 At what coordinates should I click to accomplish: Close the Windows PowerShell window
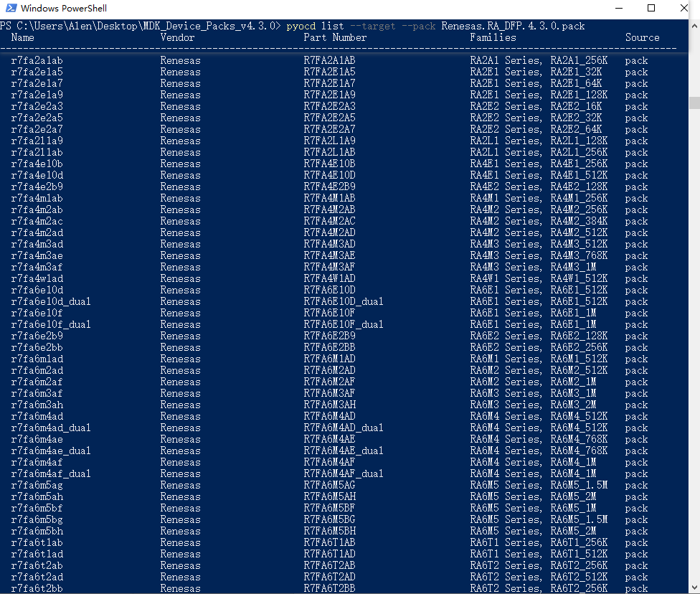pyautogui.click(x=684, y=8)
